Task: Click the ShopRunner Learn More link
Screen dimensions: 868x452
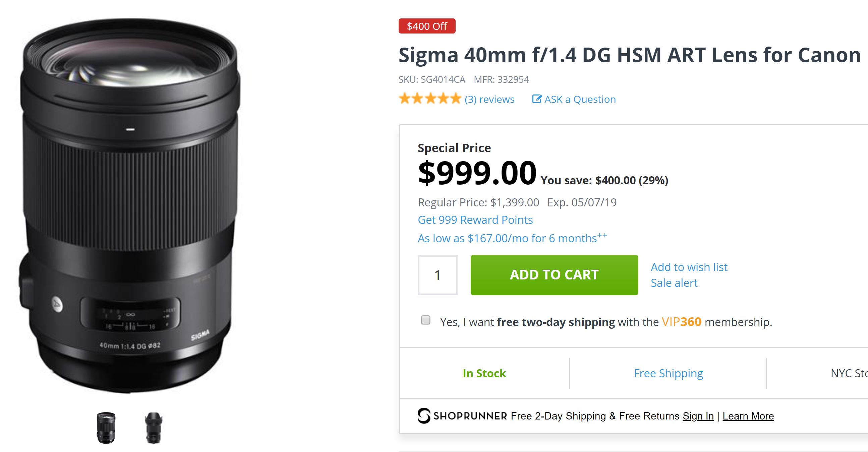Action: pos(748,416)
